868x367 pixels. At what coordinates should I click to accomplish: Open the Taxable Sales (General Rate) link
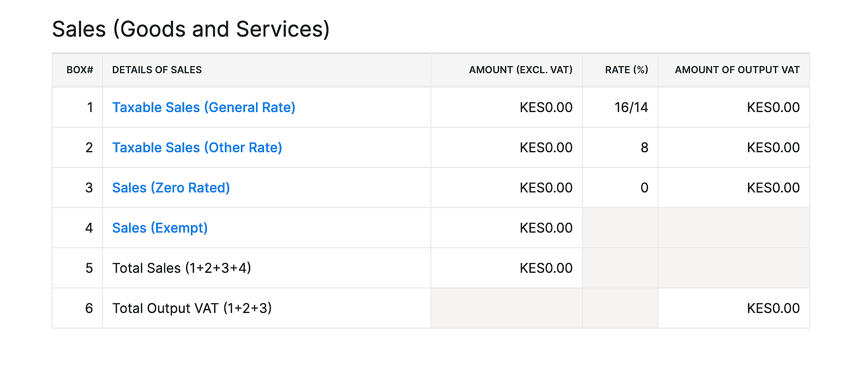tap(203, 107)
